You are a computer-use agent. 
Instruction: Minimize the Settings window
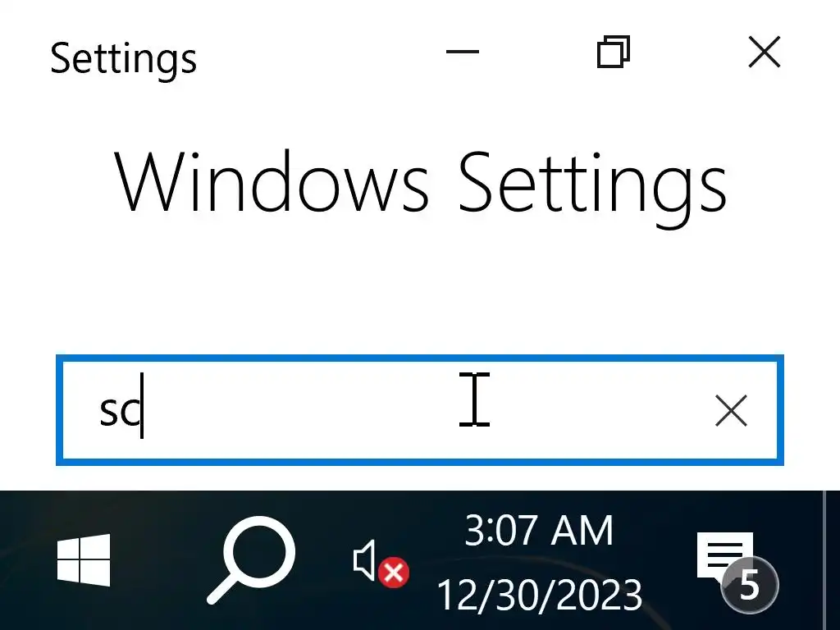[462, 53]
